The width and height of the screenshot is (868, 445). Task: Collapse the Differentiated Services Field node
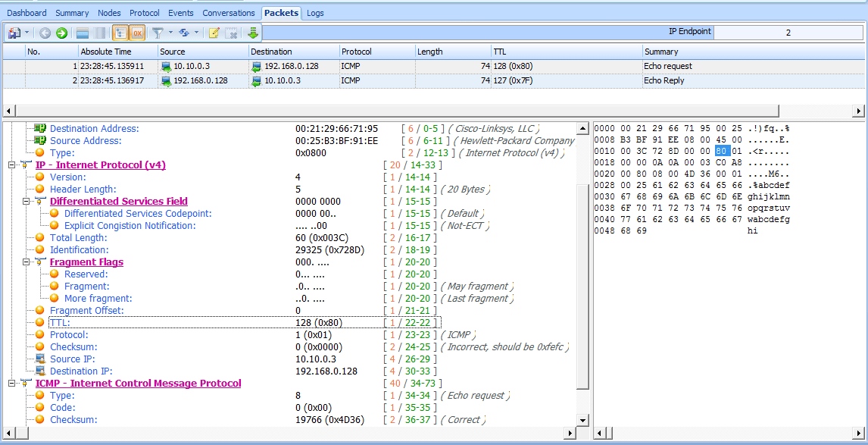click(x=27, y=202)
